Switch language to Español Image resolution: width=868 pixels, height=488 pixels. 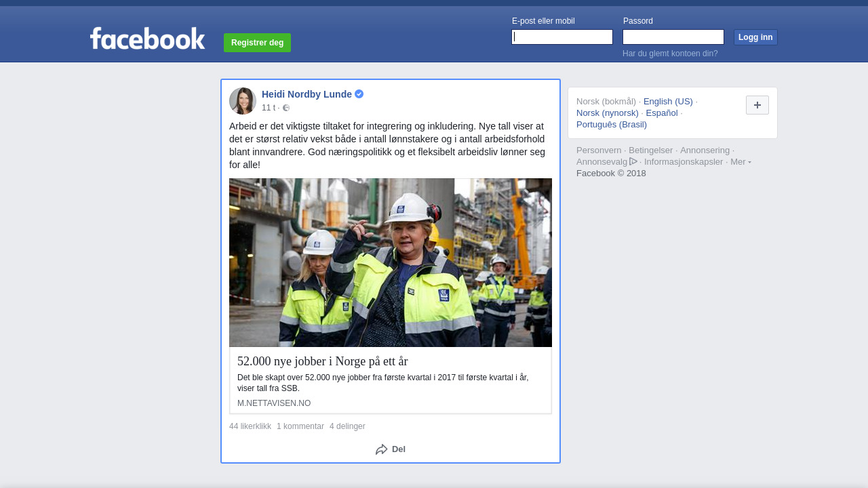click(662, 113)
